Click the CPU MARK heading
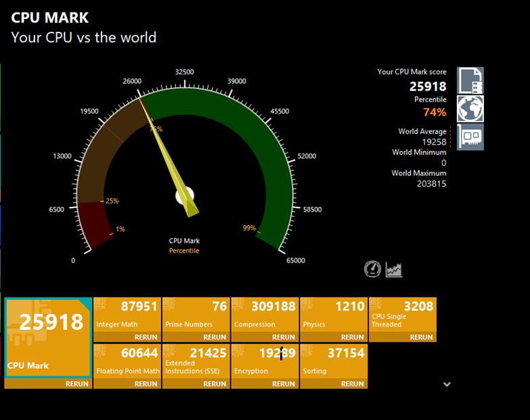The image size is (530, 420). (50, 18)
